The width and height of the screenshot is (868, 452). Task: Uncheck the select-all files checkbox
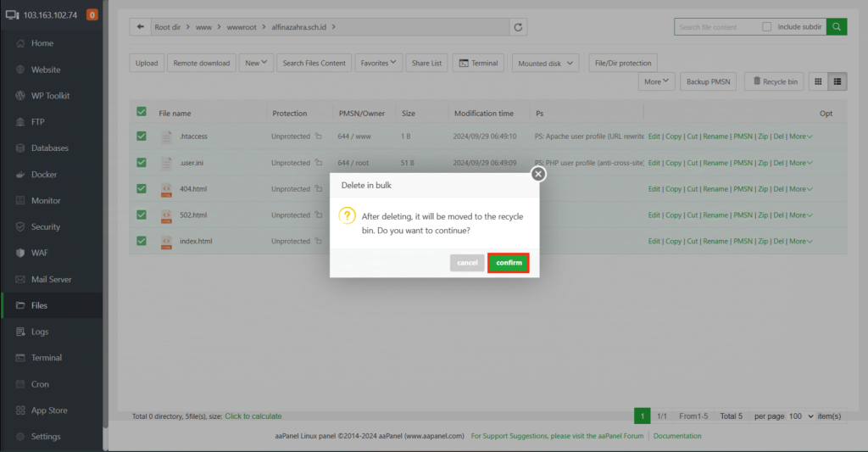[142, 112]
